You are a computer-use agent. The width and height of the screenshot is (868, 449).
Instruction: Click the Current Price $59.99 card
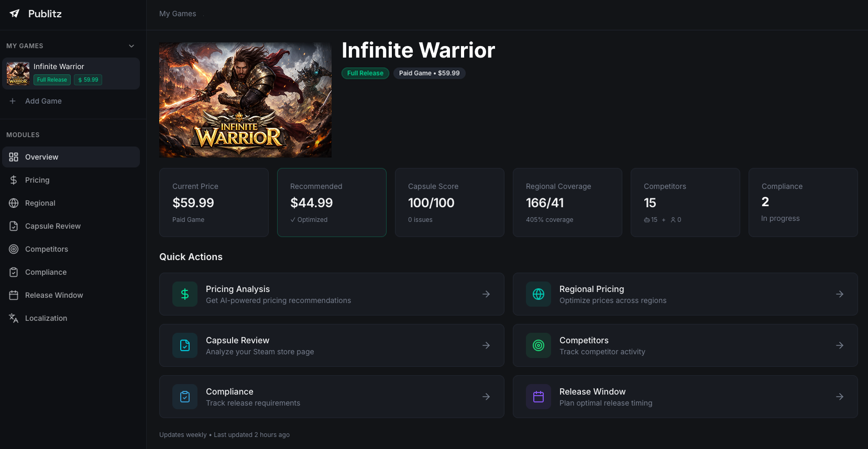coord(214,203)
